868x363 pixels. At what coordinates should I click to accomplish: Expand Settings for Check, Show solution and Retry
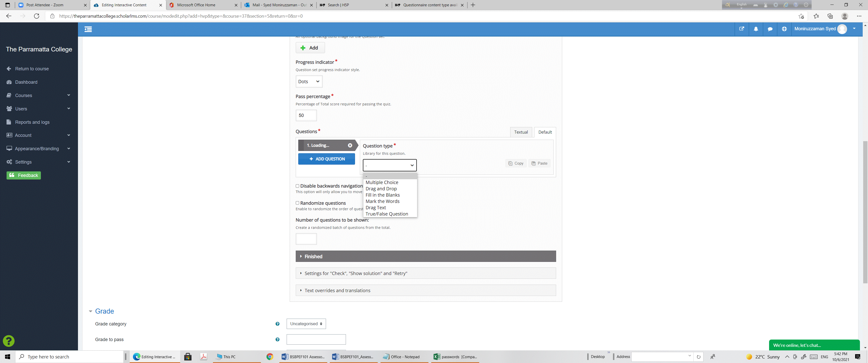(426, 274)
